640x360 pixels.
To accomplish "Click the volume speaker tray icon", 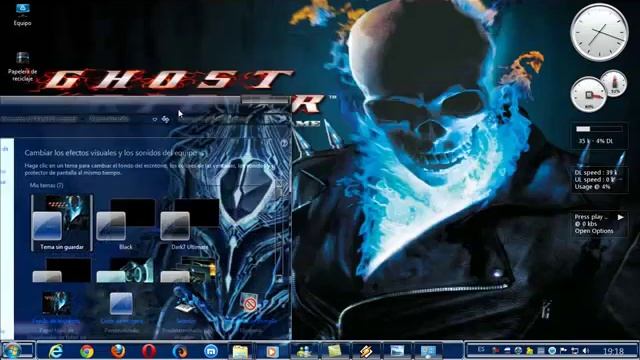I will (586, 351).
